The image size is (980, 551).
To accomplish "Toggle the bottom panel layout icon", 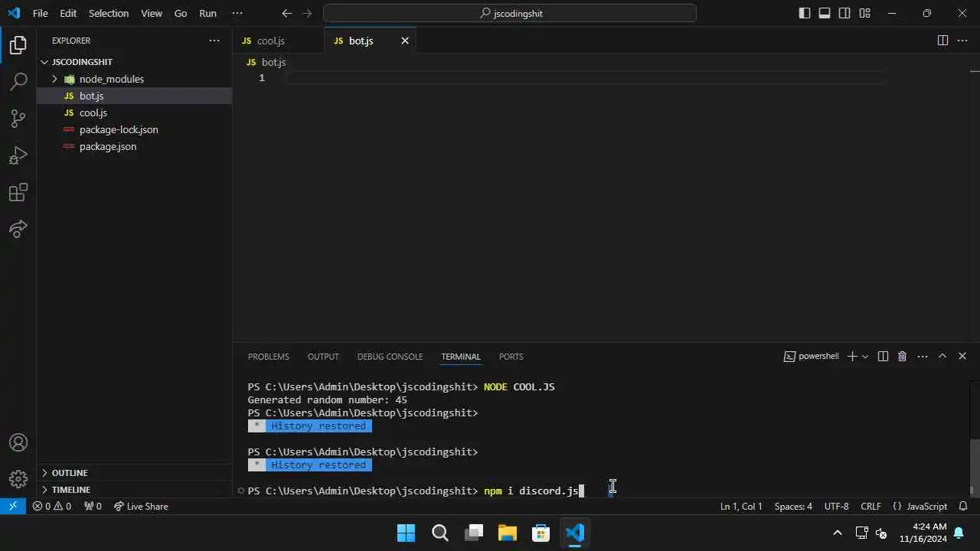I will click(x=825, y=13).
